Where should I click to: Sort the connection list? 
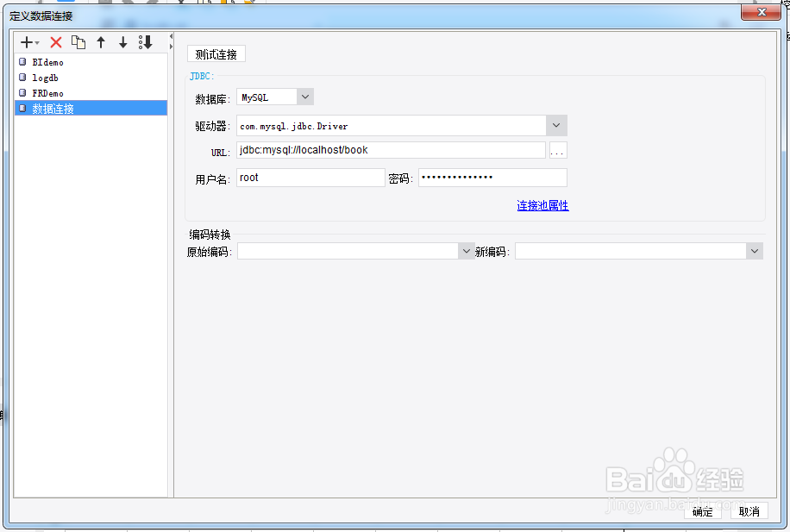pyautogui.click(x=145, y=43)
